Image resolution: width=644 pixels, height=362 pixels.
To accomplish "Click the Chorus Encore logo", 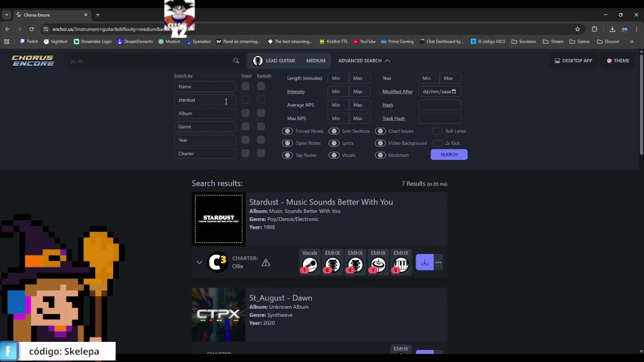I will pos(33,61).
